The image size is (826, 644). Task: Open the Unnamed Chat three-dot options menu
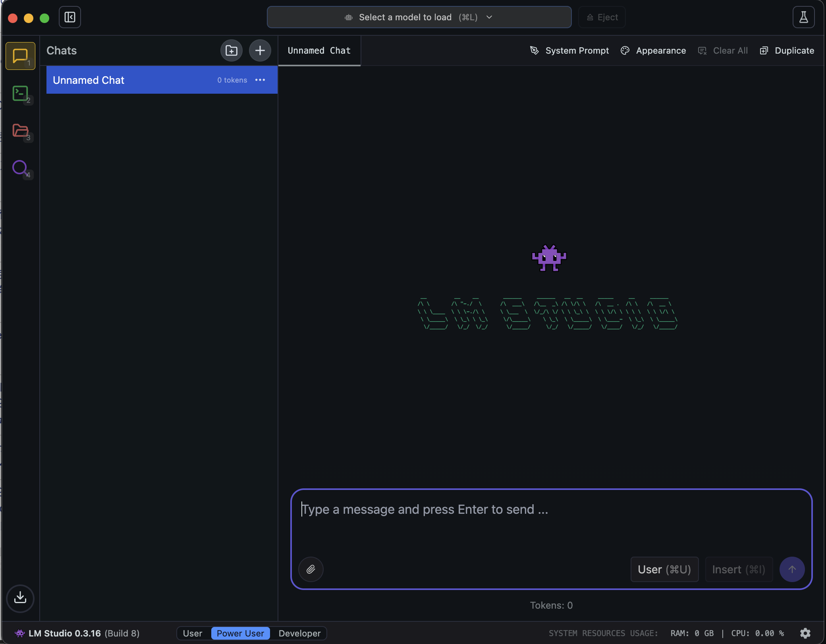pos(260,80)
